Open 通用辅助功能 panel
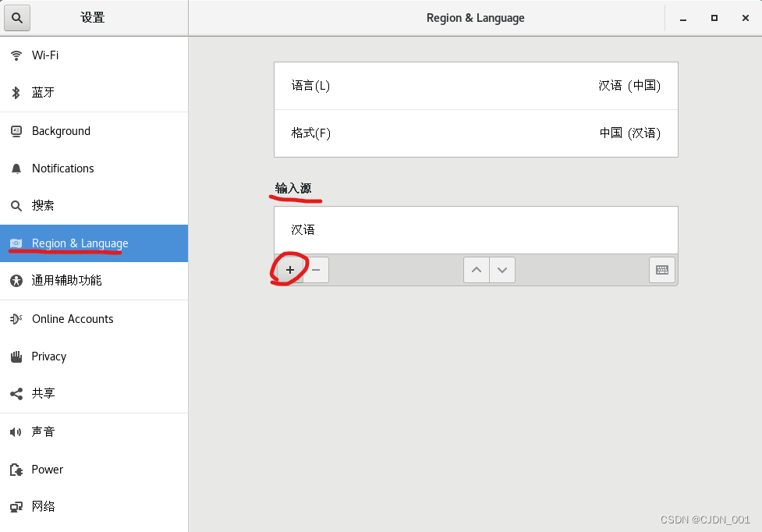 pos(94,281)
